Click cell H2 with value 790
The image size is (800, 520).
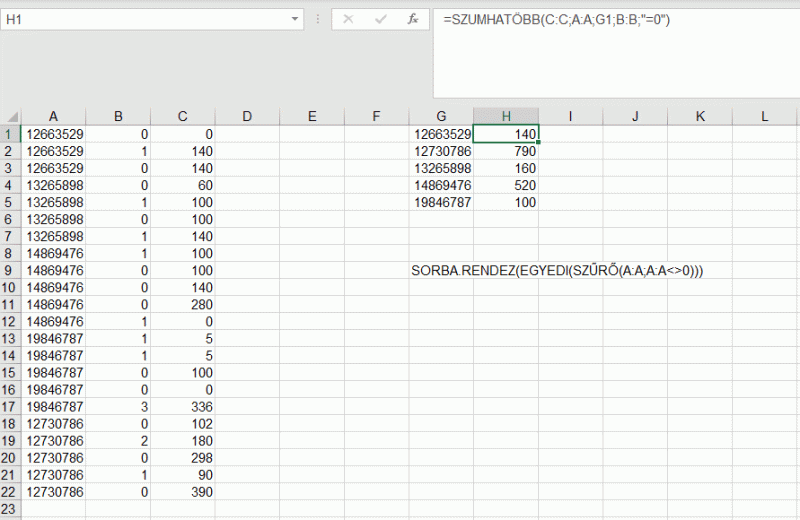tap(506, 151)
